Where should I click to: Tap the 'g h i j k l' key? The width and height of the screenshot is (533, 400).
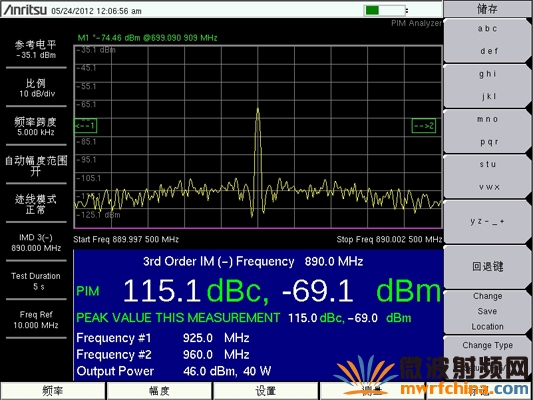pyautogui.click(x=487, y=85)
